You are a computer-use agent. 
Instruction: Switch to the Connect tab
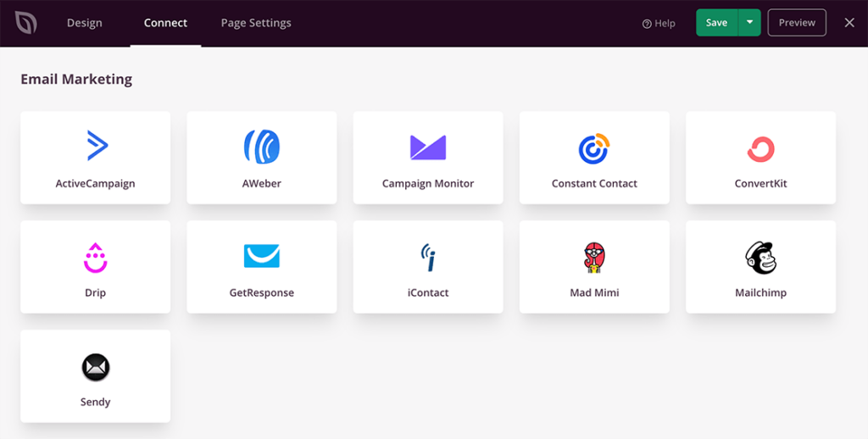pos(165,23)
